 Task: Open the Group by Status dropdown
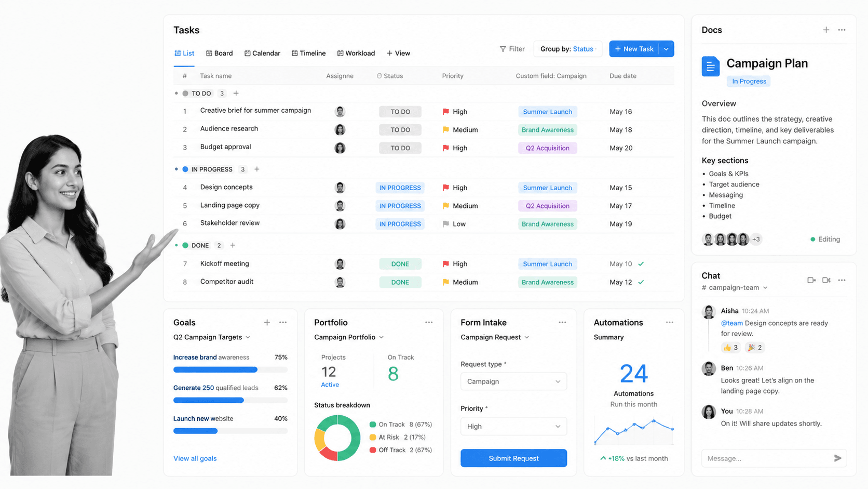[568, 49]
